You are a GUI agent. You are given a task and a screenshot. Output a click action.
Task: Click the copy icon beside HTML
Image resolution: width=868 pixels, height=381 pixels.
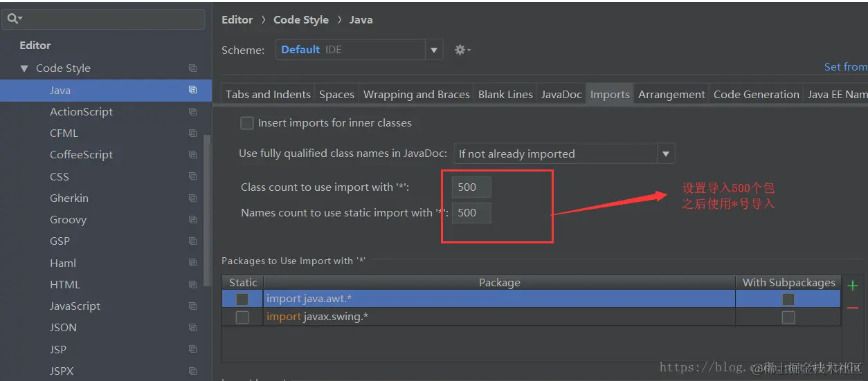[x=192, y=284]
